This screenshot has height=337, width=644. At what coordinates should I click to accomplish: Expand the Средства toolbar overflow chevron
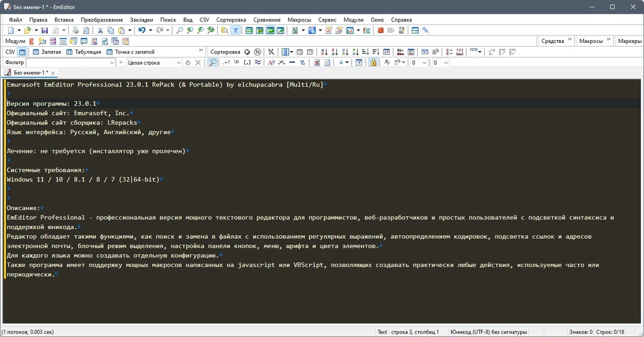569,40
